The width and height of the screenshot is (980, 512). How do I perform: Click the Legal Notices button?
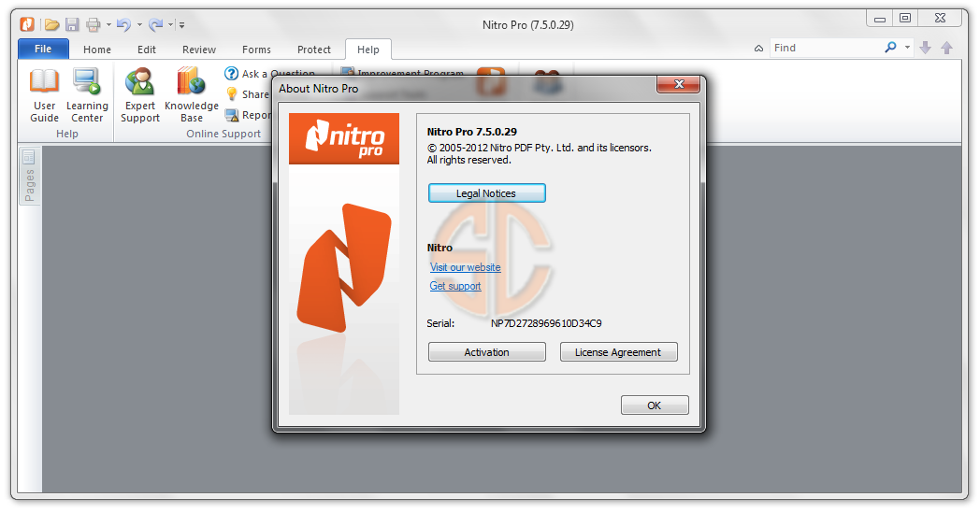pyautogui.click(x=486, y=193)
